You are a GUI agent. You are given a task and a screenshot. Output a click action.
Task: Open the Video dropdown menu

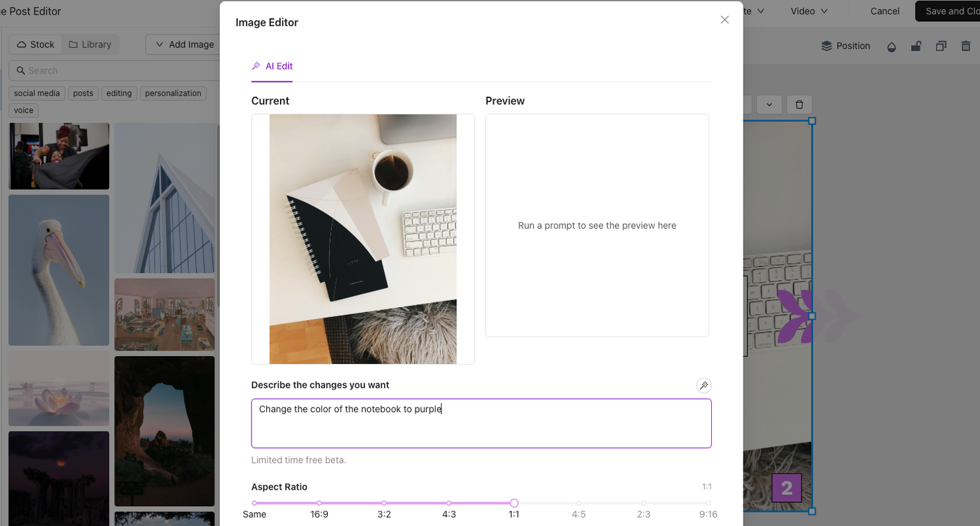point(808,11)
